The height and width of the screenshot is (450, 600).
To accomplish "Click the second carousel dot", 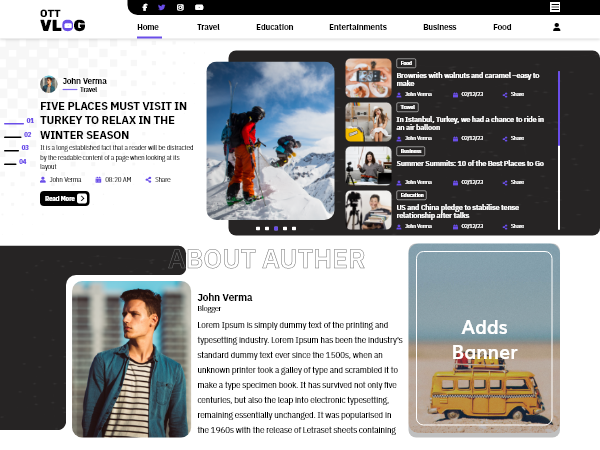I will tap(267, 228).
